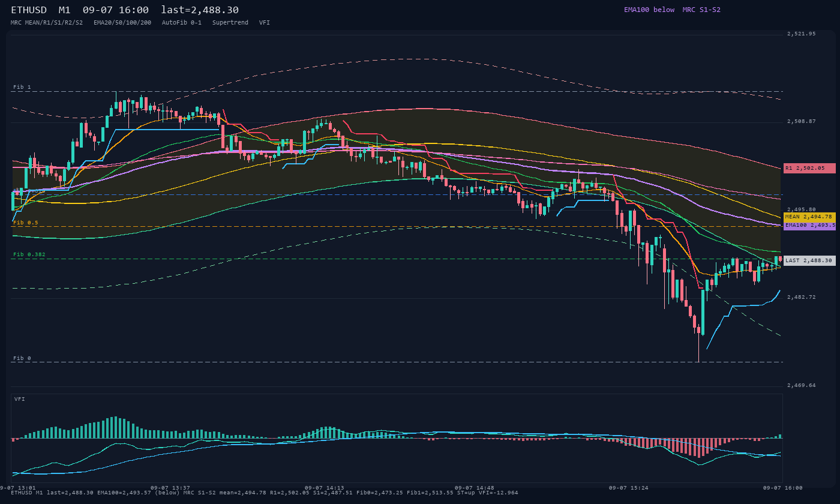840x504 pixels.
Task: Click the ETHUSD symbol in the chart title
Action: [x=29, y=10]
